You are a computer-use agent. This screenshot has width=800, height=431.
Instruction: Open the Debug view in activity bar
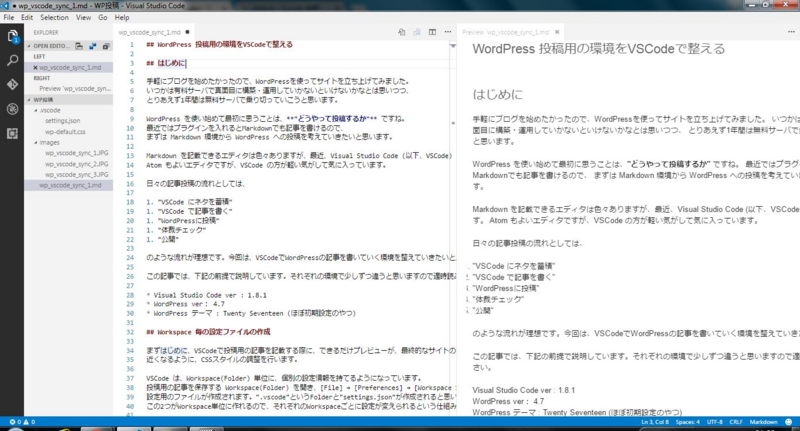click(12, 109)
